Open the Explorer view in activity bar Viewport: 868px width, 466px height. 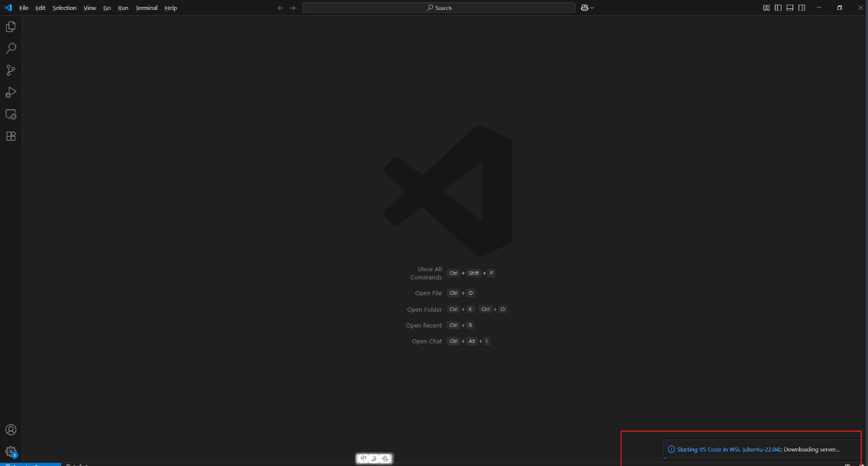tap(11, 27)
